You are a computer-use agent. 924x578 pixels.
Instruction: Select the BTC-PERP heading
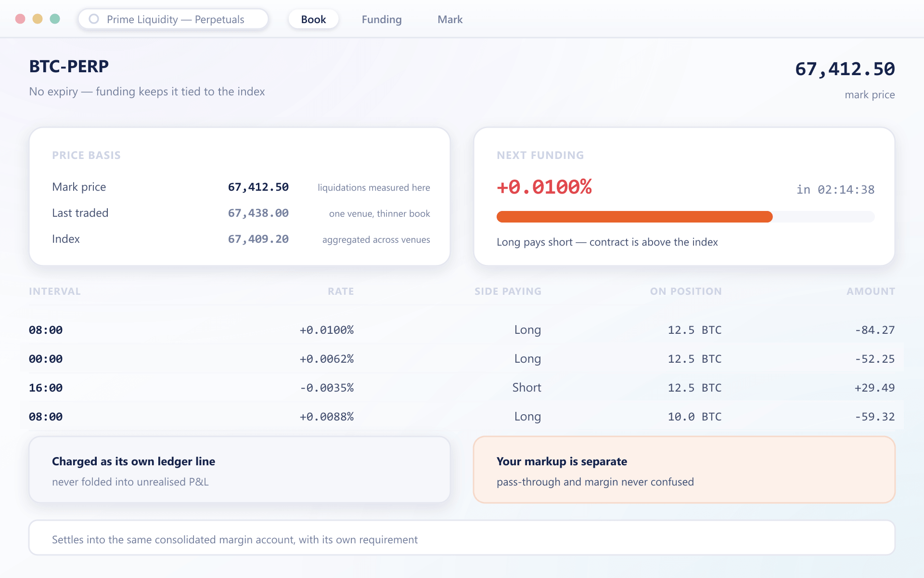(69, 66)
